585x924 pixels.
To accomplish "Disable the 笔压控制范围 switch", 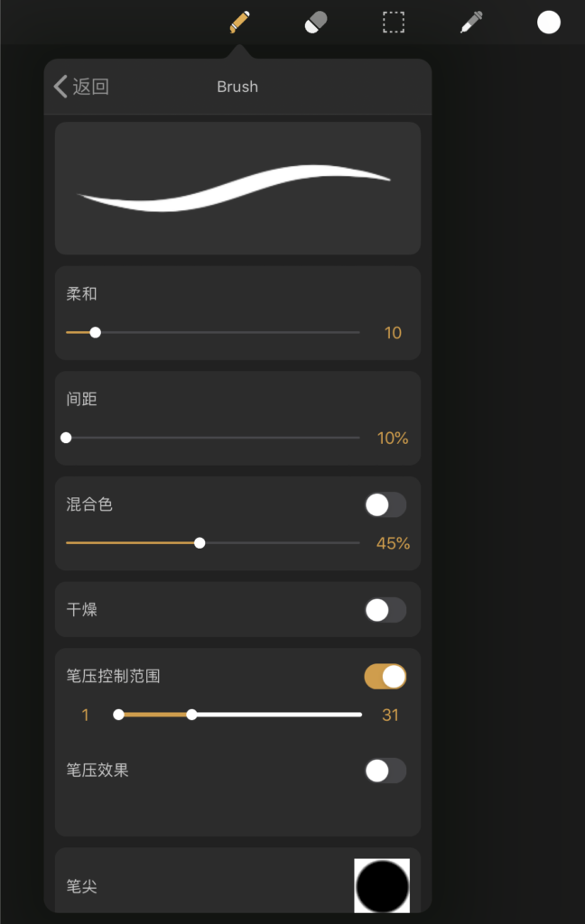I will 385,677.
